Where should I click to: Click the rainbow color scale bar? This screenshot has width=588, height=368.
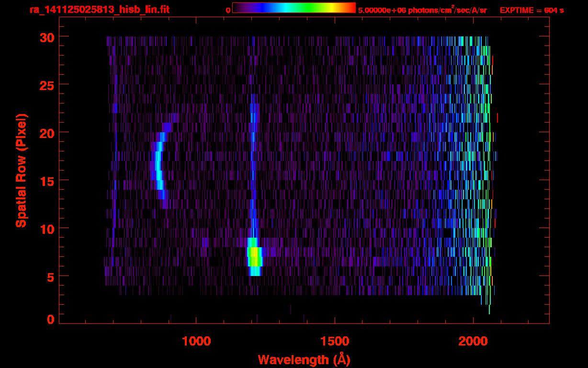tap(294, 8)
